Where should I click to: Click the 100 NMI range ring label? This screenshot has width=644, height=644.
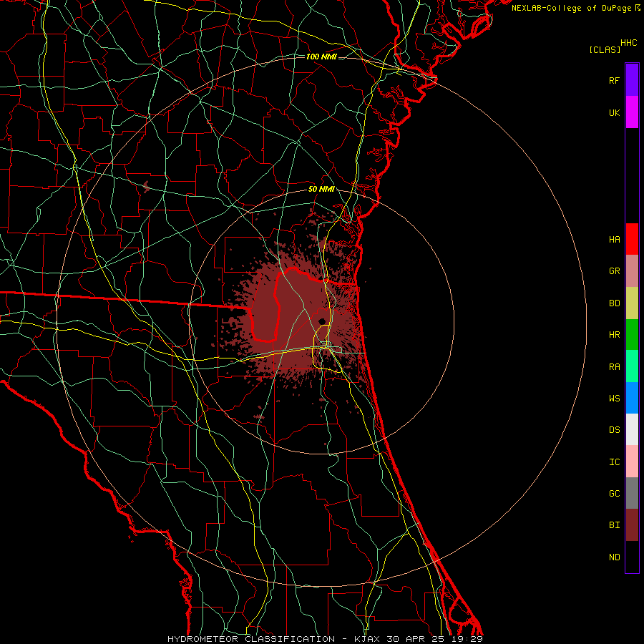click(321, 57)
